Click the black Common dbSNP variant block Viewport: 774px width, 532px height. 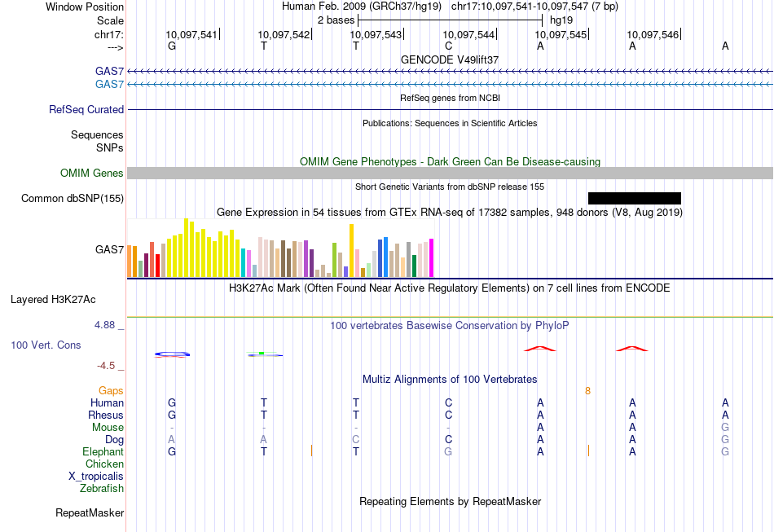635,199
